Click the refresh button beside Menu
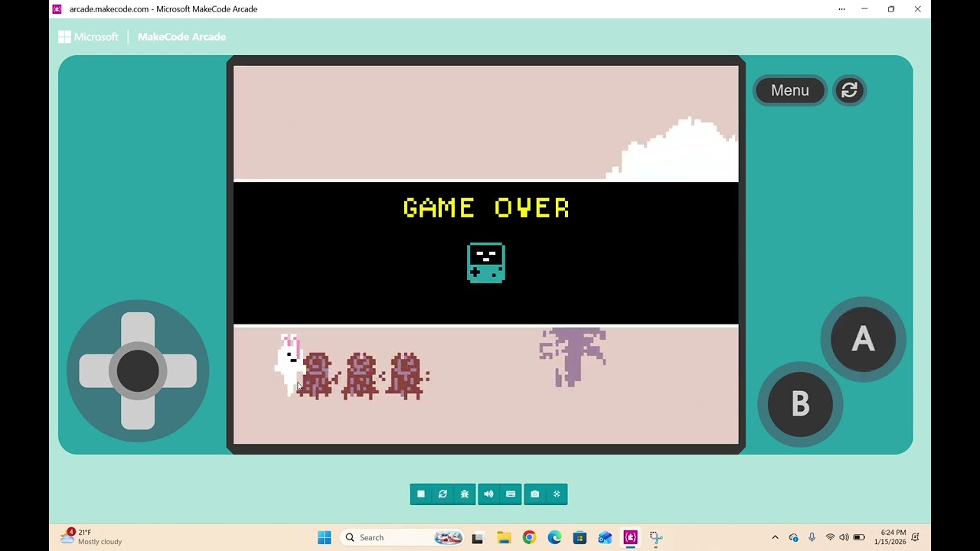Image resolution: width=980 pixels, height=551 pixels. click(849, 90)
